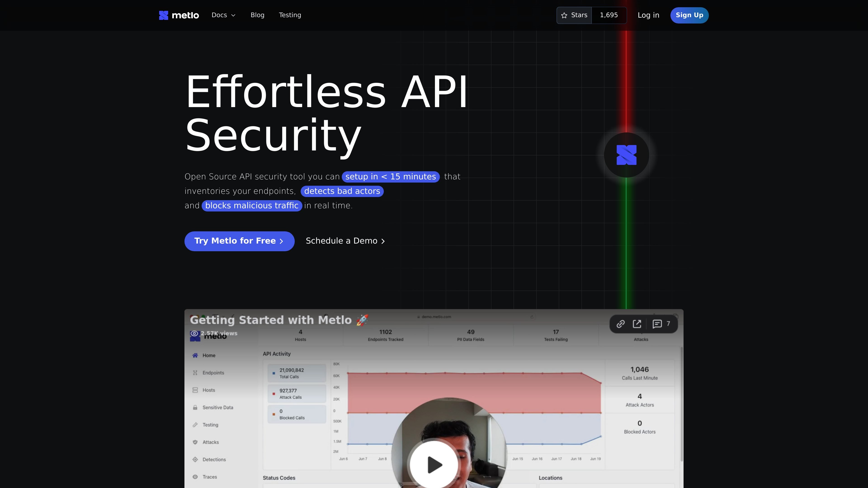Screen dimensions: 868x488
Task: Click the 17 Tests Failing stat
Action: pos(556,335)
